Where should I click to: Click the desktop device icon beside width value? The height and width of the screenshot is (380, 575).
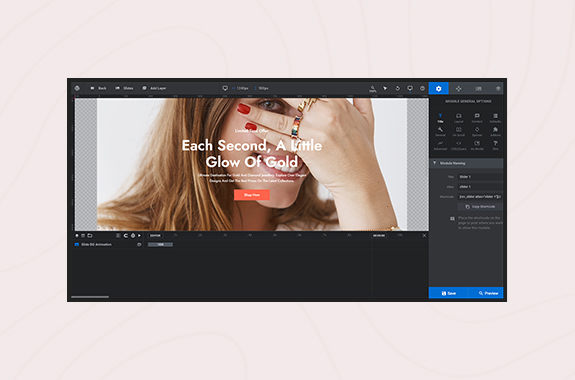(x=225, y=88)
